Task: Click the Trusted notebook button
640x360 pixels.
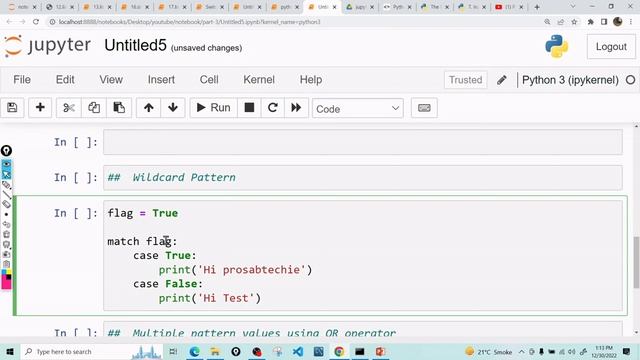Action: [465, 80]
